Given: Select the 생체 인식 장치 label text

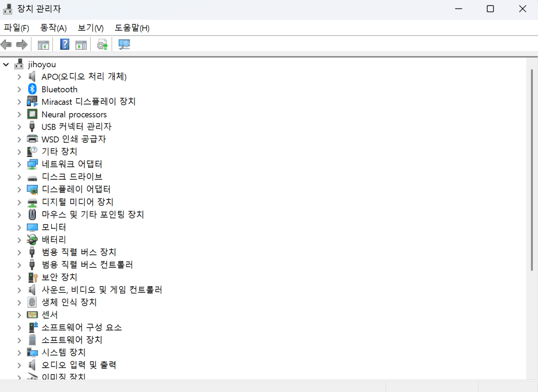Looking at the screenshot, I should (69, 302).
